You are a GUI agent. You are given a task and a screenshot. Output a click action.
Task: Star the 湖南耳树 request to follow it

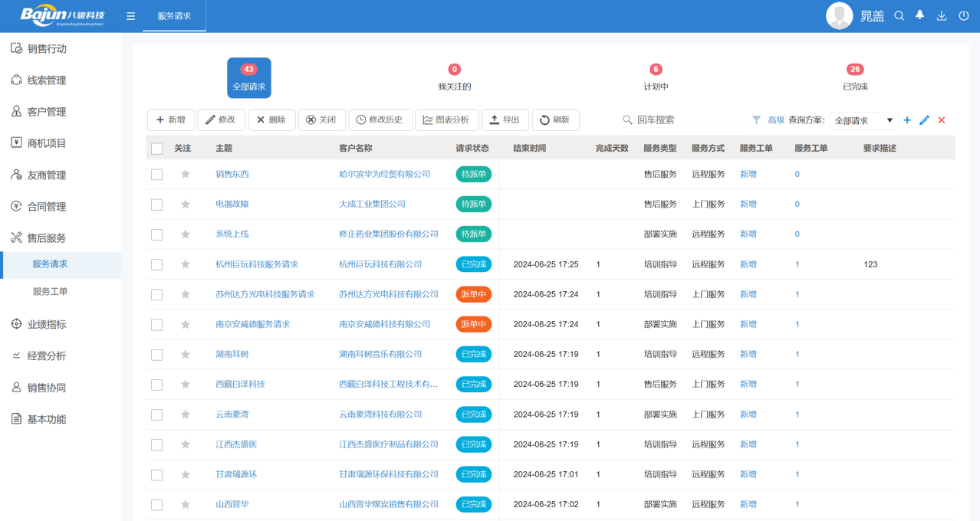coord(185,354)
